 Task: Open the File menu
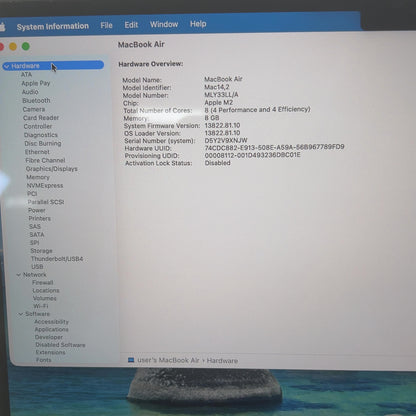106,25
